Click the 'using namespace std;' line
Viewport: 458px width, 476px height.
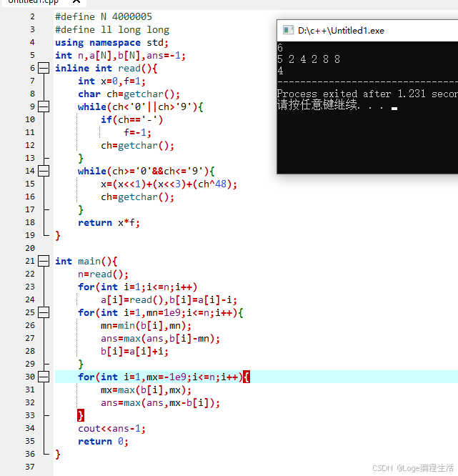tap(111, 42)
